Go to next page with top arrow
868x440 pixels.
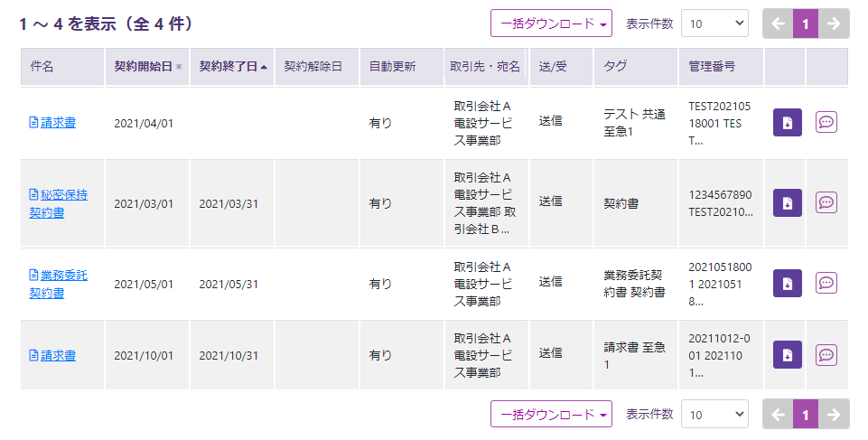pyautogui.click(x=833, y=23)
